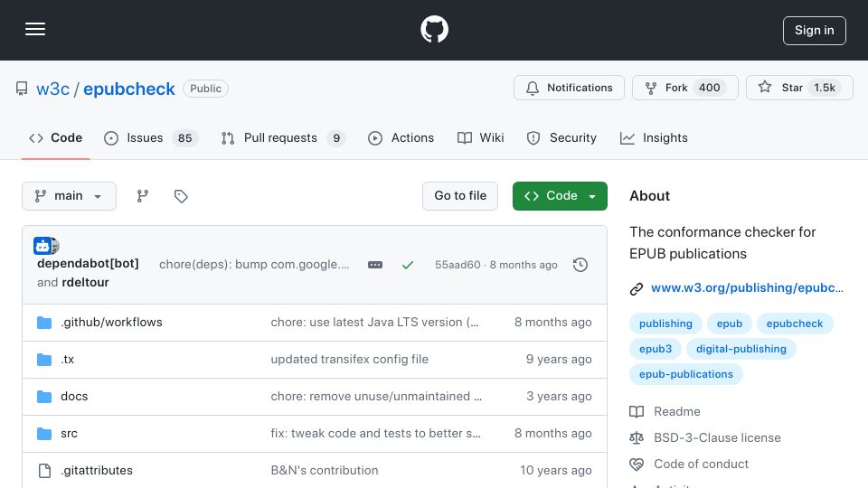Click the Pull requests count badge 9
Image resolution: width=868 pixels, height=488 pixels.
[336, 137]
